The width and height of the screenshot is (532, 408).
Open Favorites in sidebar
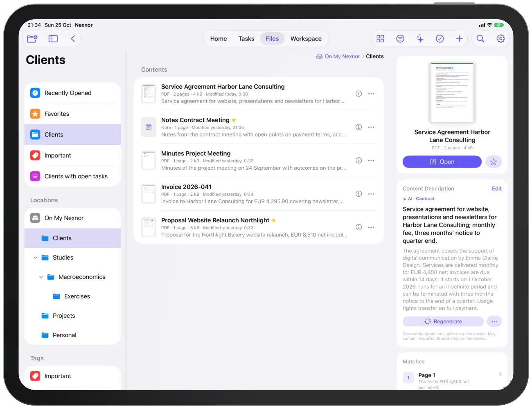[x=73, y=114]
